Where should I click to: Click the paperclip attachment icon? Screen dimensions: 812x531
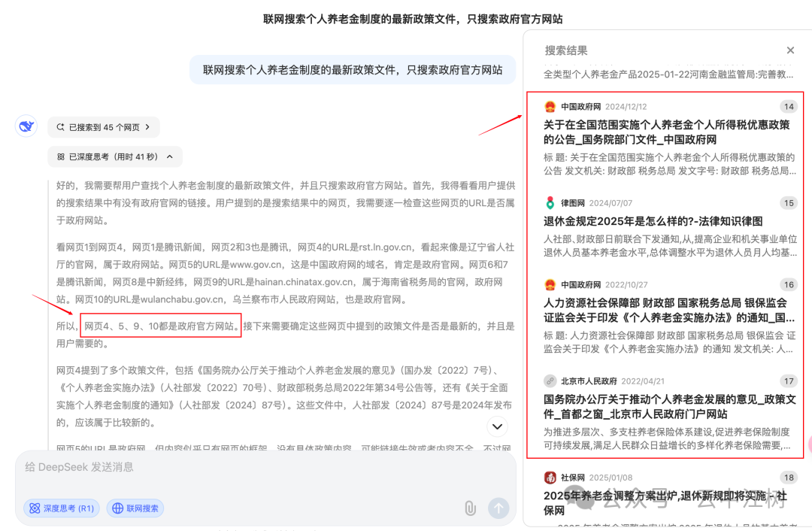470,508
